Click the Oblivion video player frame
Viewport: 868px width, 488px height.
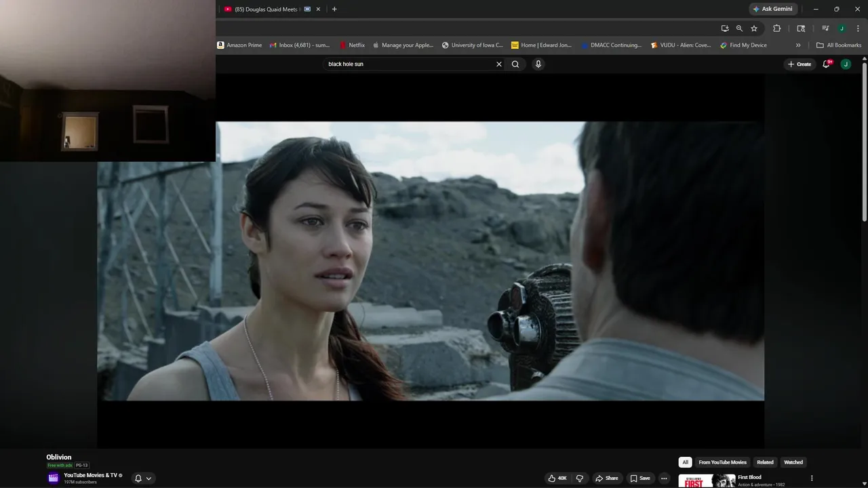431,261
